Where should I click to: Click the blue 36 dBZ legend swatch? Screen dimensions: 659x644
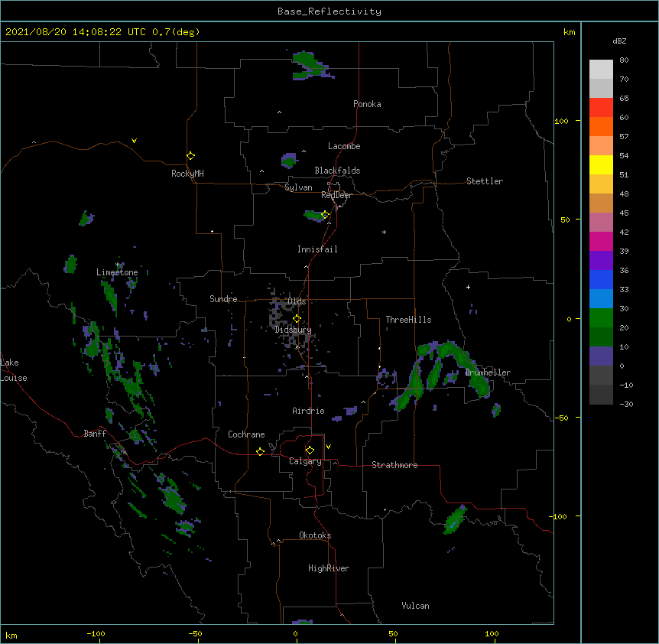tap(601, 280)
